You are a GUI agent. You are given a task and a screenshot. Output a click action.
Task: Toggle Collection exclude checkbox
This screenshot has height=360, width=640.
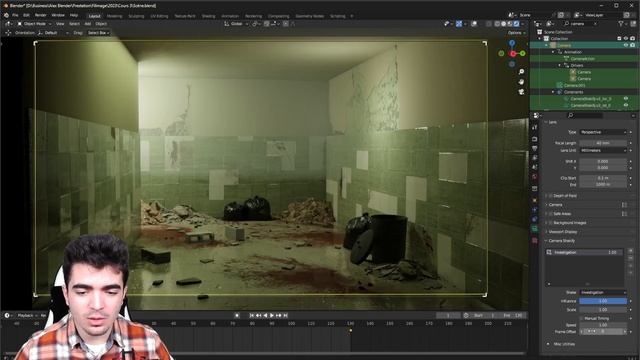click(619, 38)
